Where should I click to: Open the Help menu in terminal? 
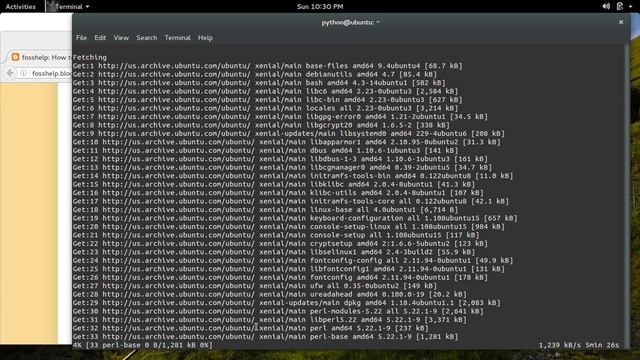point(205,38)
